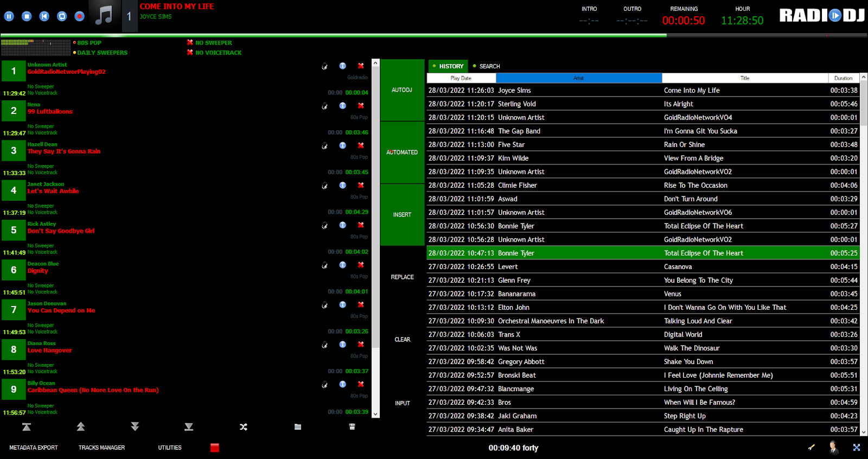Open the METADATA EXPORT menu
The height and width of the screenshot is (459, 868).
coord(34,448)
